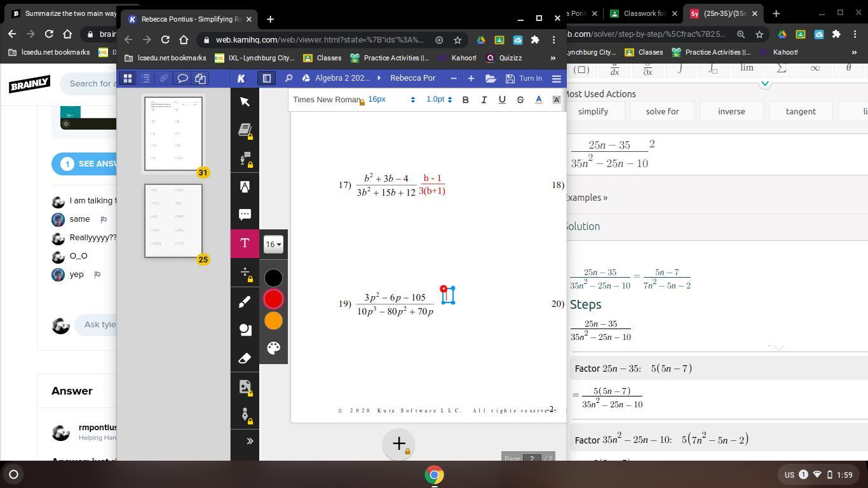Select the Shapes tool
This screenshot has width=868, height=488.
click(x=245, y=330)
